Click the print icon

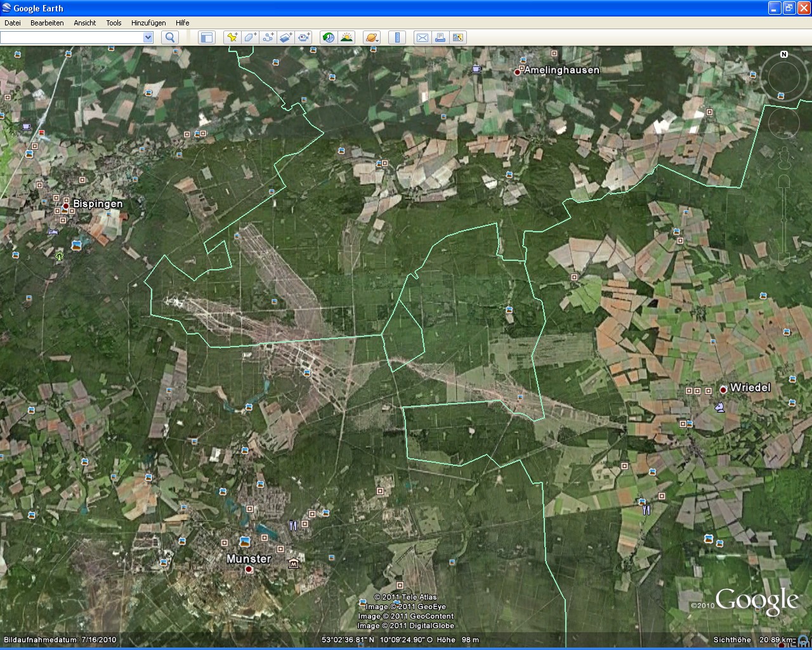point(440,37)
